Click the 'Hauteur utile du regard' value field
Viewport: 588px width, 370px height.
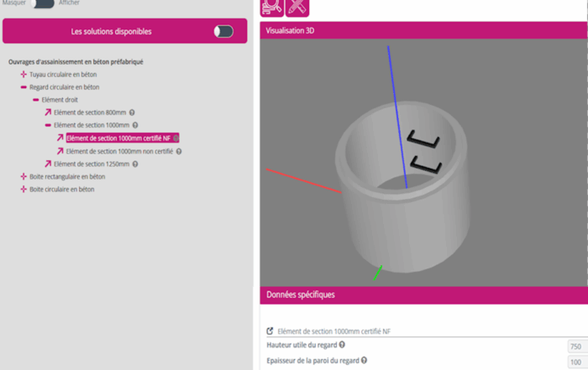575,346
